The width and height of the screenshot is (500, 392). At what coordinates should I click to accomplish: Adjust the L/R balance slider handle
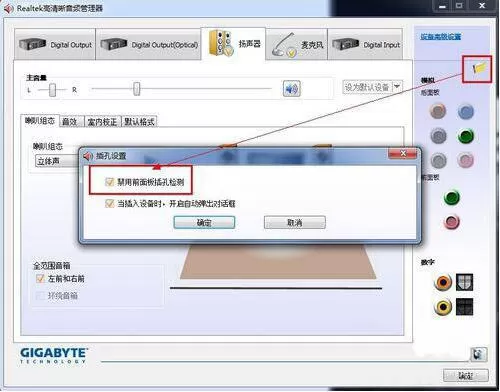(52, 90)
